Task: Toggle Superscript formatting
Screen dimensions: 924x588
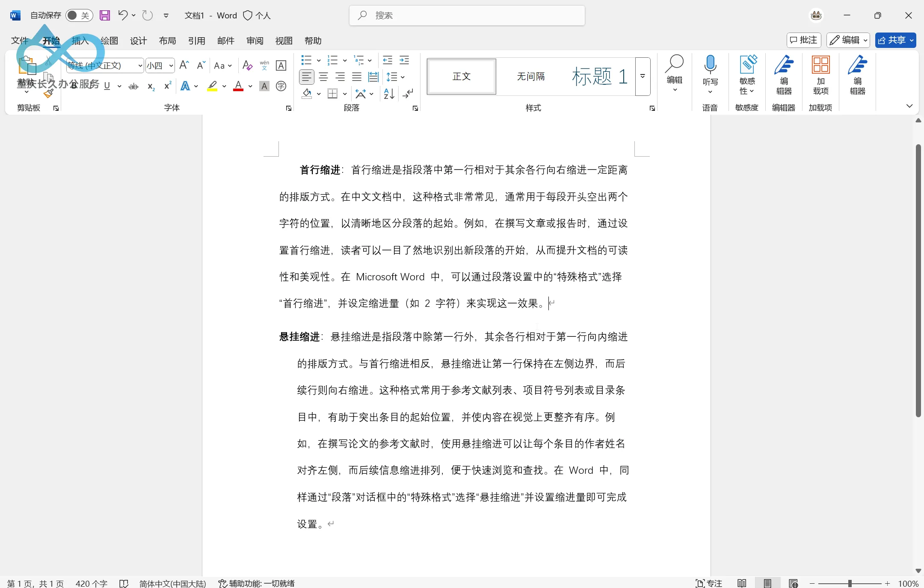Action: tap(168, 86)
